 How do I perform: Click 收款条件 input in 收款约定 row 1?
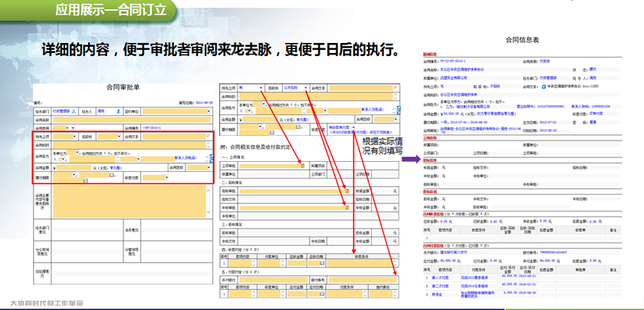pos(360,263)
